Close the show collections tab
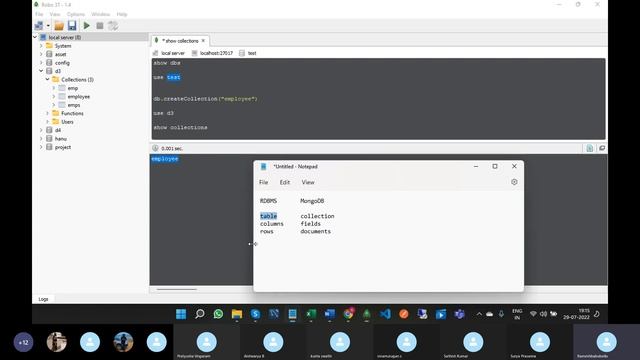This screenshot has height=360, width=640. point(203,41)
